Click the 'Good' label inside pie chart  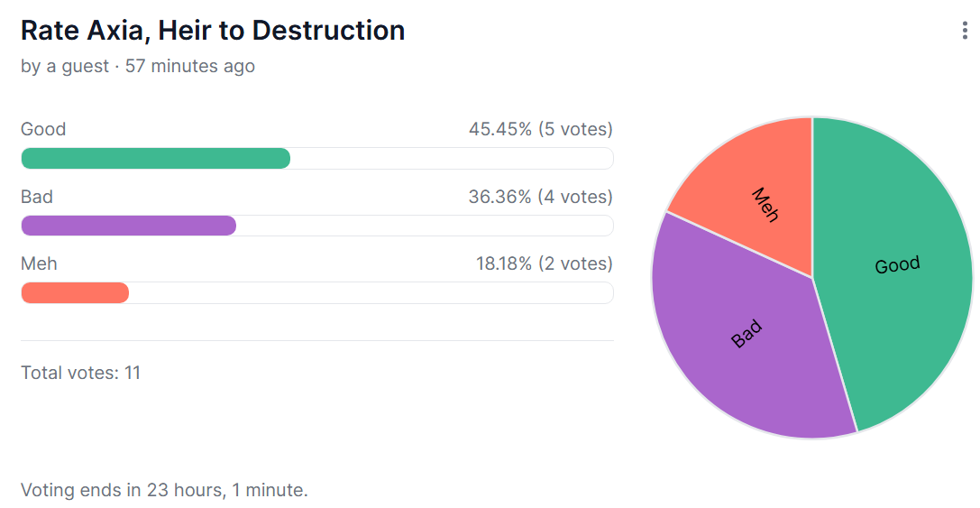(897, 265)
